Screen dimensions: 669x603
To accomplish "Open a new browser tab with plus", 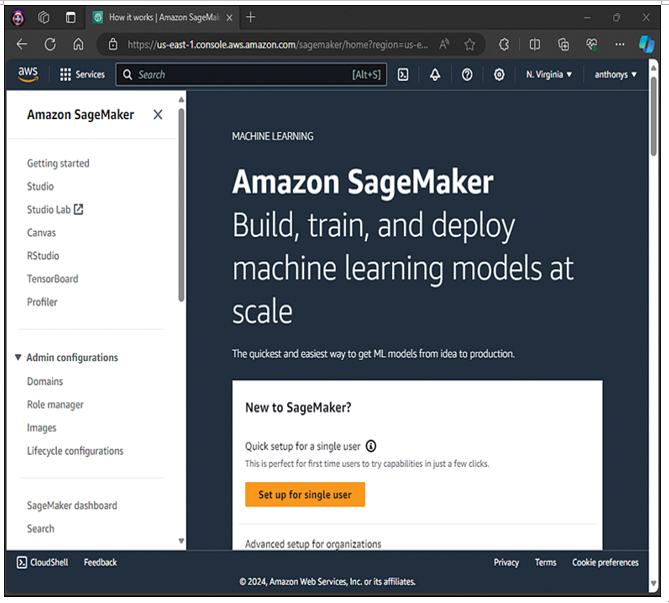I will pyautogui.click(x=250, y=17).
